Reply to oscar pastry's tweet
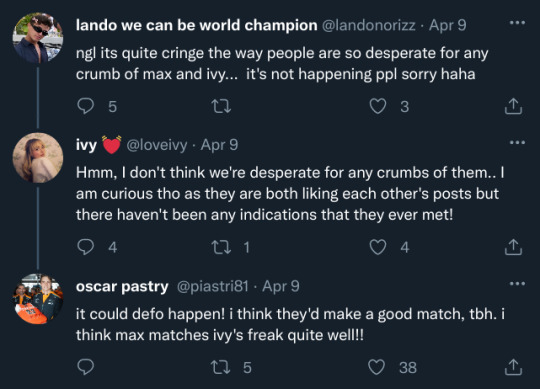The width and height of the screenshot is (540, 389). [x=85, y=367]
